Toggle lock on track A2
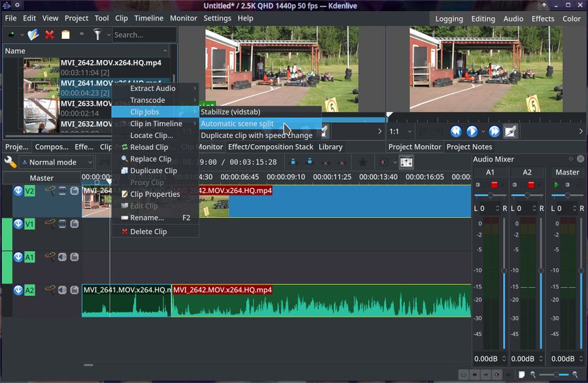The width and height of the screenshot is (588, 383). click(74, 290)
